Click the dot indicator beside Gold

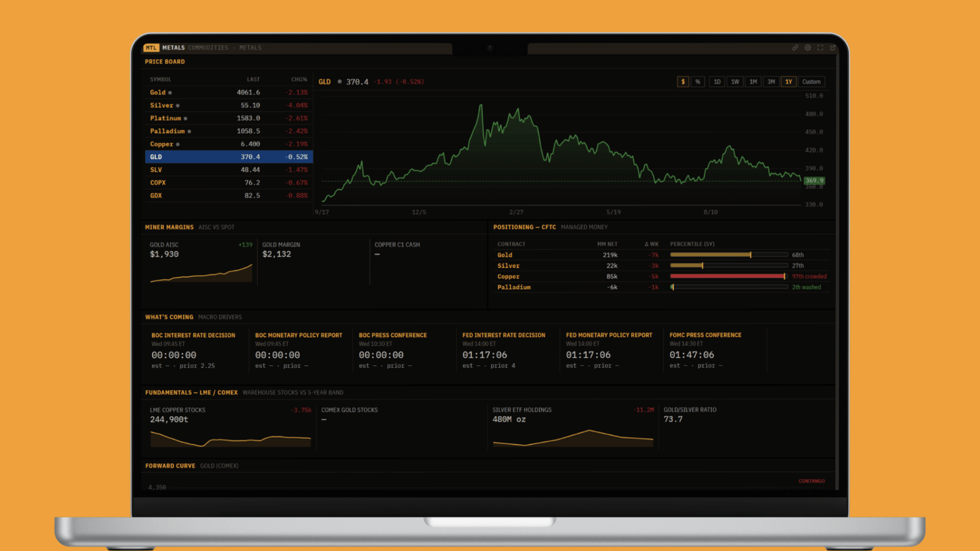(170, 93)
